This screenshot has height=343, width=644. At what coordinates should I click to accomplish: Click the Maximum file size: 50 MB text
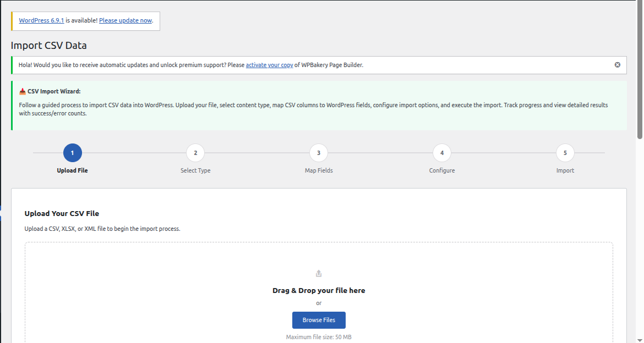click(x=319, y=338)
